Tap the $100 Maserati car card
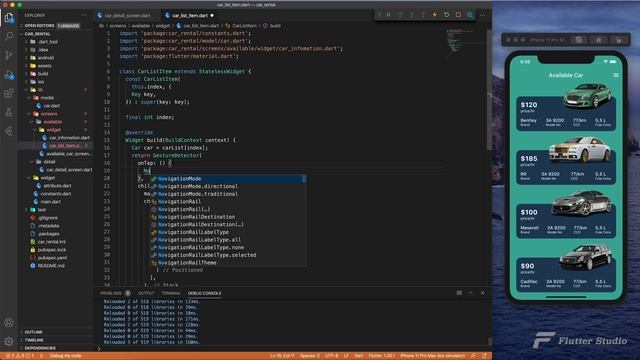This screenshot has width=640, height=360. (566, 220)
